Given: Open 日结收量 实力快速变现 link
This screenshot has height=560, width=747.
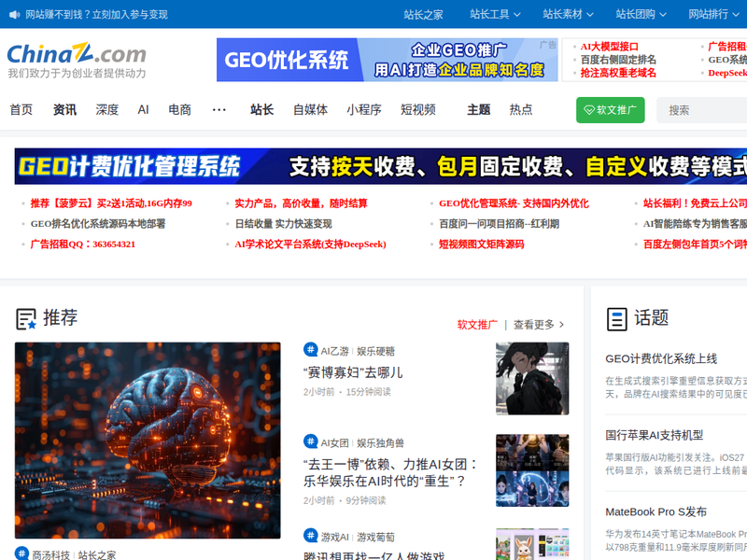Looking at the screenshot, I should 284,224.
